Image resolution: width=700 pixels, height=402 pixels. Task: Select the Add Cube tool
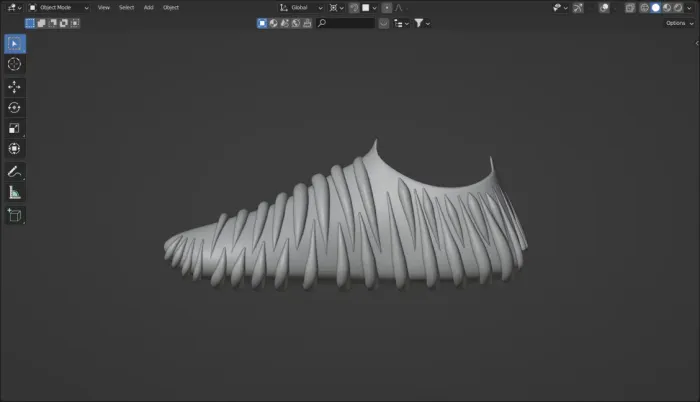click(15, 215)
